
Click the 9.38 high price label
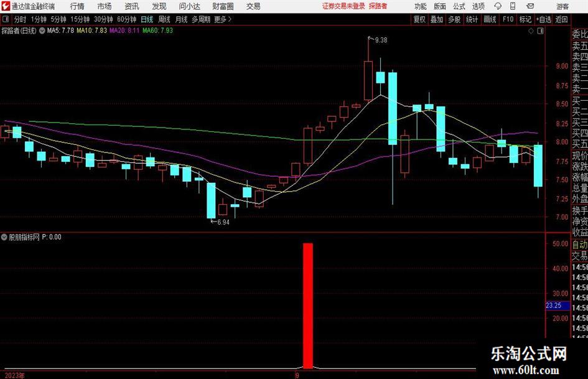click(x=381, y=40)
